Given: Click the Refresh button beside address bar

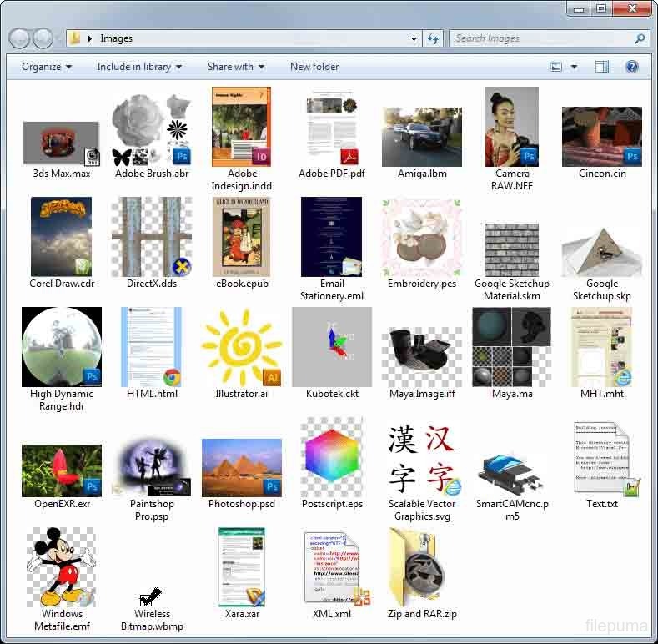Looking at the screenshot, I should [x=433, y=38].
